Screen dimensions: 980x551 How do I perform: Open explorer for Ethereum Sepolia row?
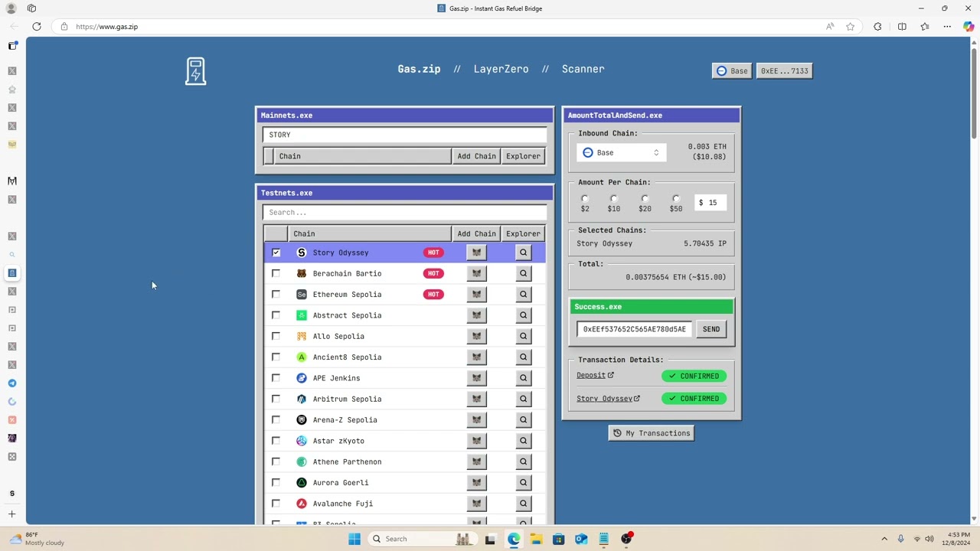pos(524,295)
